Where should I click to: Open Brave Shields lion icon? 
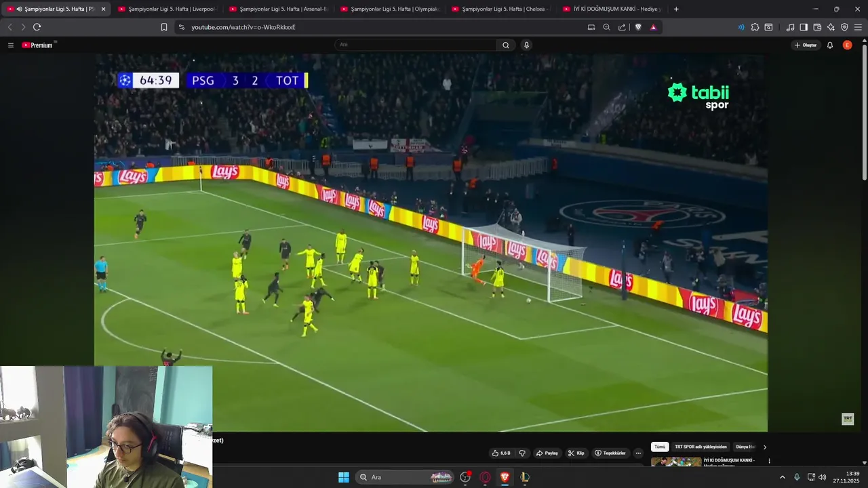[638, 27]
